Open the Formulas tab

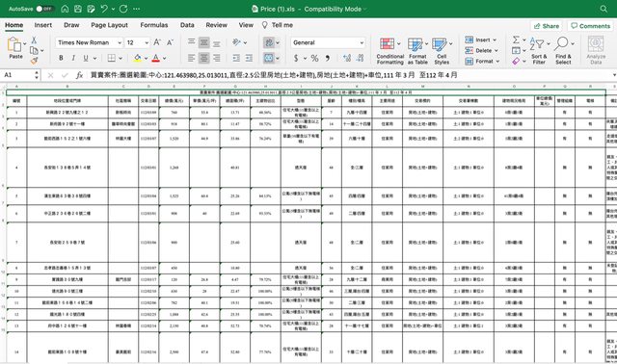coord(154,25)
